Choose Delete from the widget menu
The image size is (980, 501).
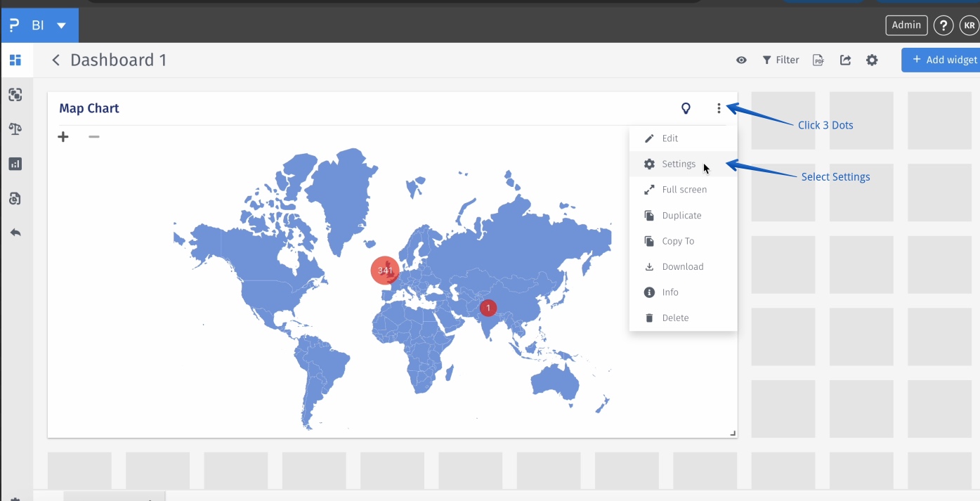[x=683, y=318]
